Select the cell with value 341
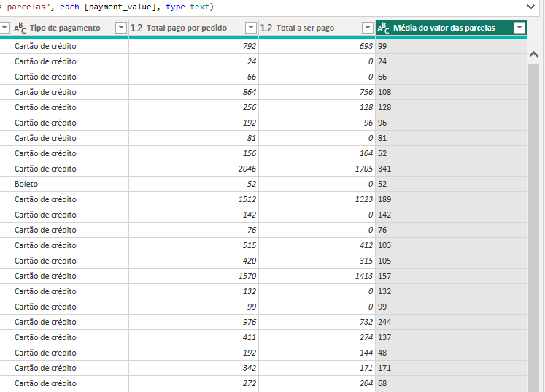This screenshot has height=392, width=545. 451,169
